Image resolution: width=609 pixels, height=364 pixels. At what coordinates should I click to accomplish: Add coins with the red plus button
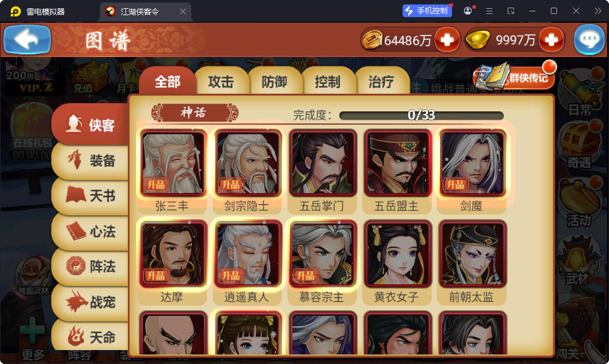[447, 40]
